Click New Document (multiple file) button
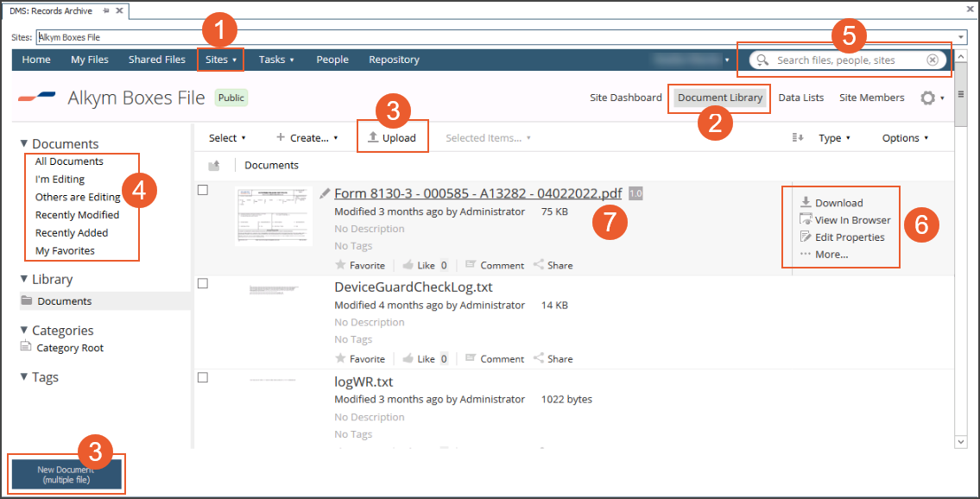Image resolution: width=980 pixels, height=499 pixels. click(65, 474)
